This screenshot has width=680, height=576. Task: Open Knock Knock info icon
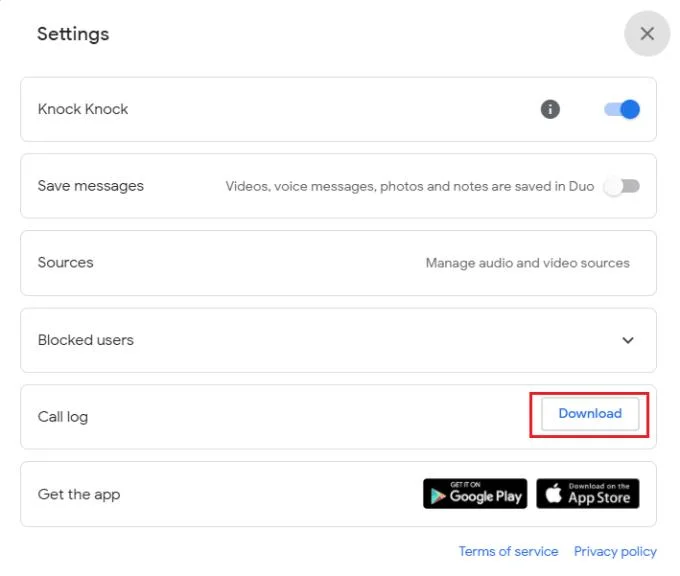[550, 109]
